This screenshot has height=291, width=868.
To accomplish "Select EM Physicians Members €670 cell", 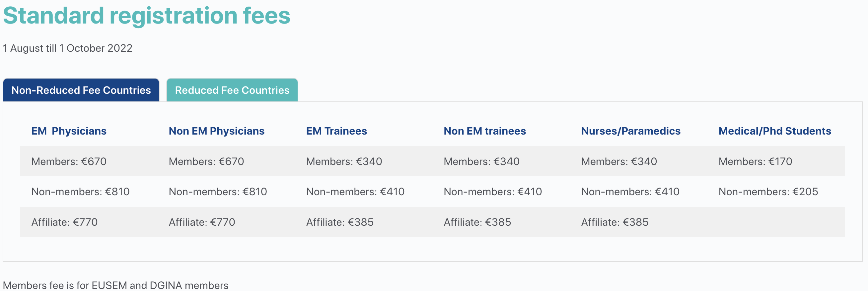I will (x=69, y=161).
